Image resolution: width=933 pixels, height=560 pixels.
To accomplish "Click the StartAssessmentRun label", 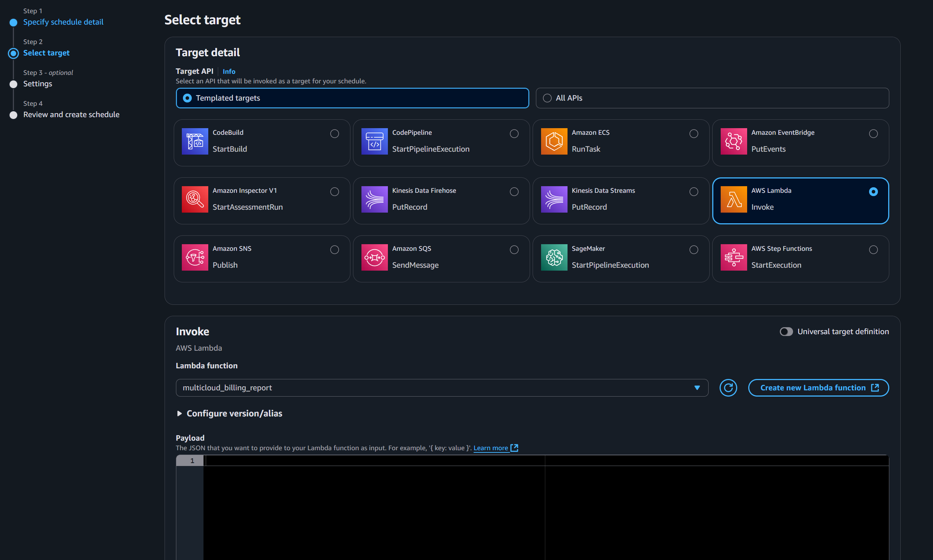I will pyautogui.click(x=248, y=207).
